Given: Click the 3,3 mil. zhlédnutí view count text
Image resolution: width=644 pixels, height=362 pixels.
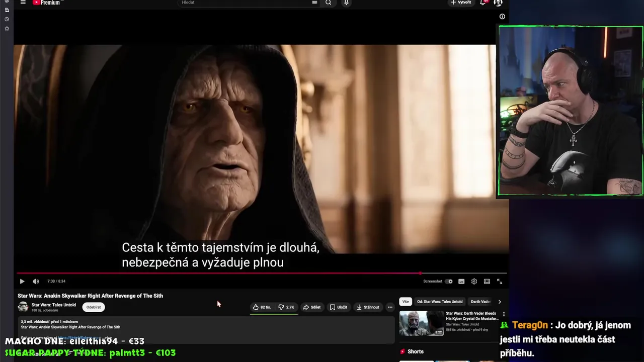Looking at the screenshot, I should (35, 322).
